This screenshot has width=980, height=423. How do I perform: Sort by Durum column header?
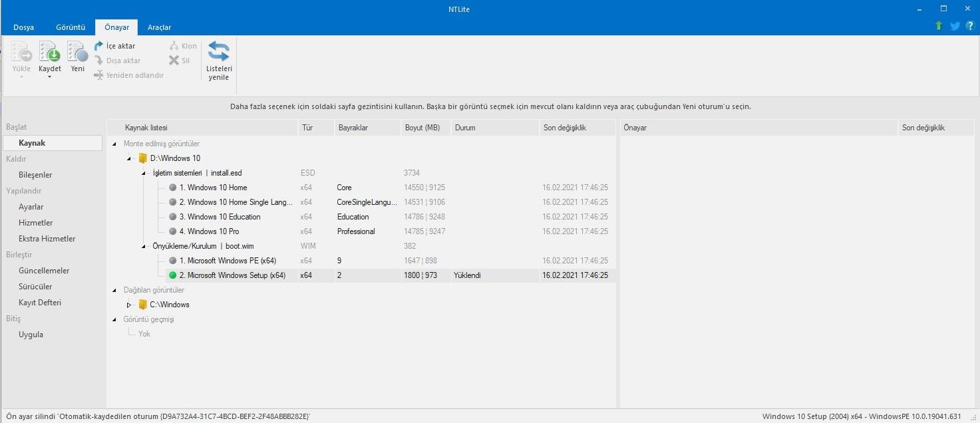[x=495, y=128]
